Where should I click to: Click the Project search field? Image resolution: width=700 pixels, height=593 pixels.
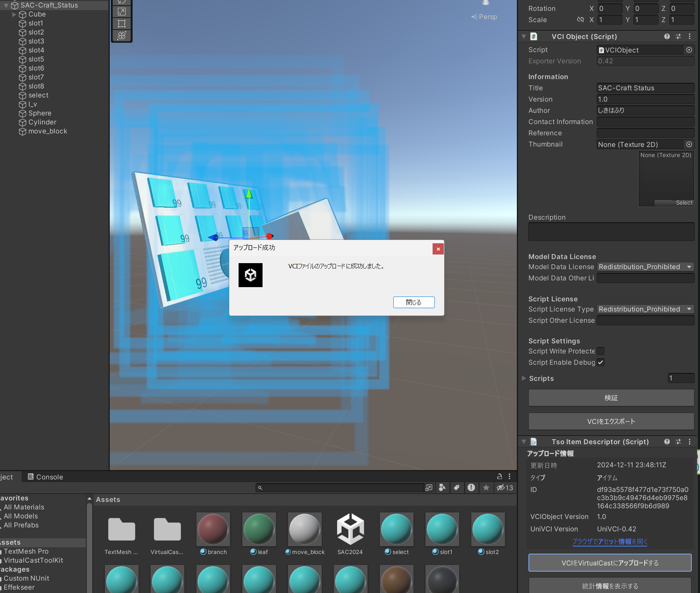point(340,487)
